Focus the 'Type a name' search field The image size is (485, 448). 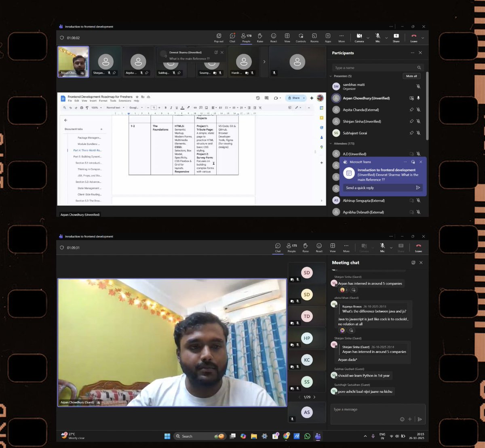tap(378, 67)
